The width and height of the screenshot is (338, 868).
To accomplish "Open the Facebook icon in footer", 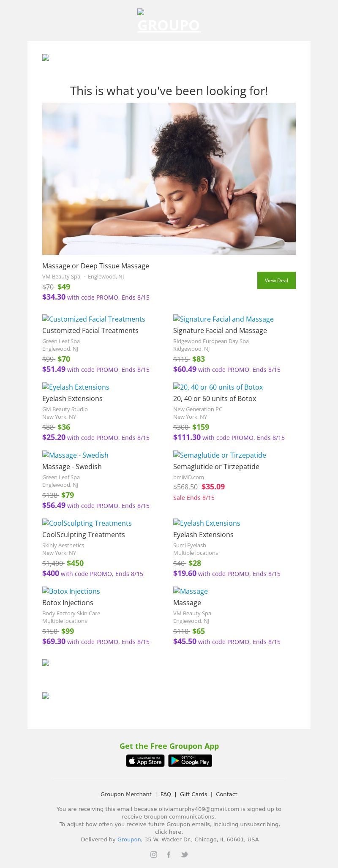I will pyautogui.click(x=169, y=854).
